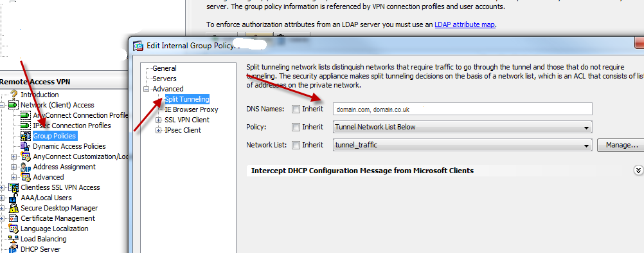Toggle the Inherit checkbox for Policy
This screenshot has height=253, width=644.
click(296, 127)
